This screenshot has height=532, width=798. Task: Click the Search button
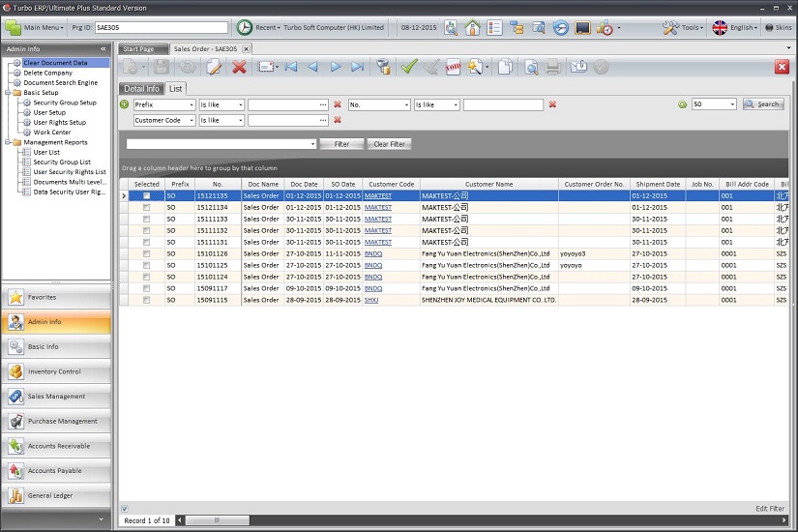coord(763,104)
